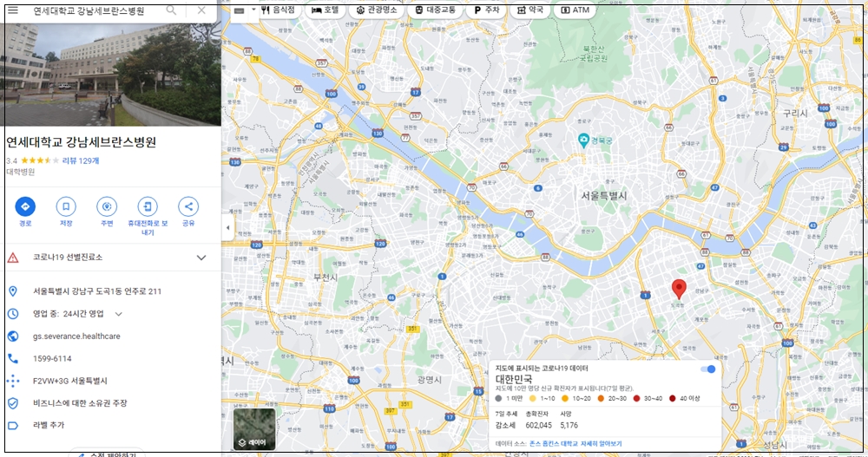The image size is (868, 457).
Task: Click the plus code dots icon
Action: coord(13,381)
